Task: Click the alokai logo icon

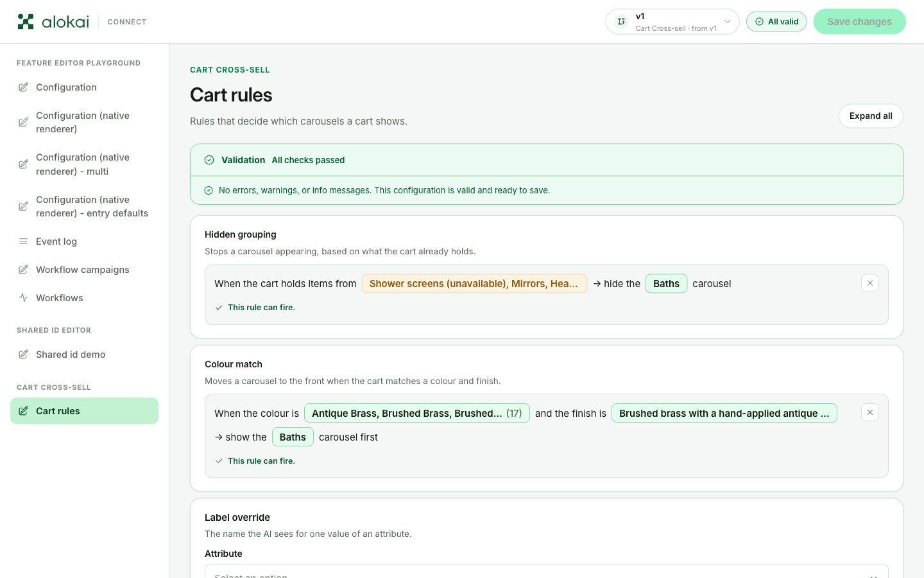Action: tap(26, 22)
